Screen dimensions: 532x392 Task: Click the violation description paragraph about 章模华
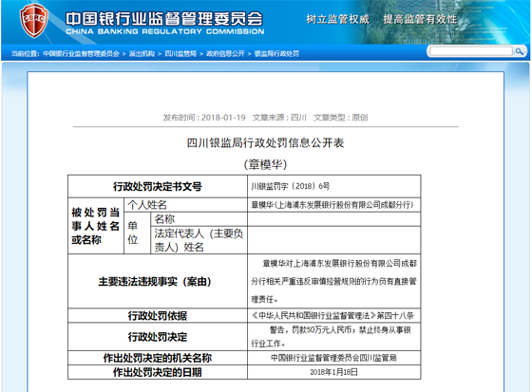[333, 281]
